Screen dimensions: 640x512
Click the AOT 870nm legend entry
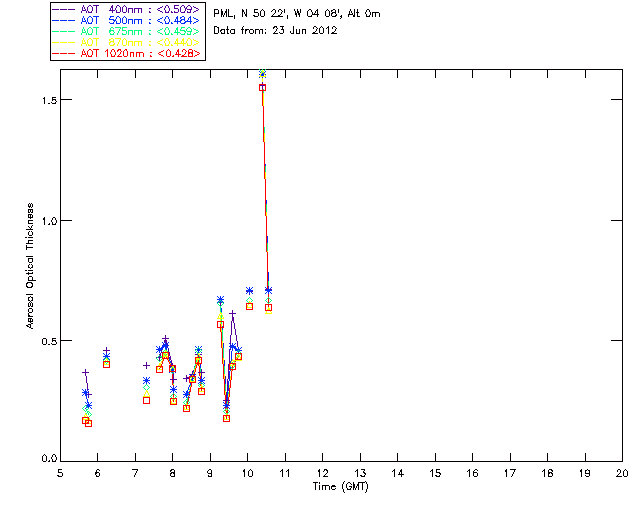[x=126, y=42]
